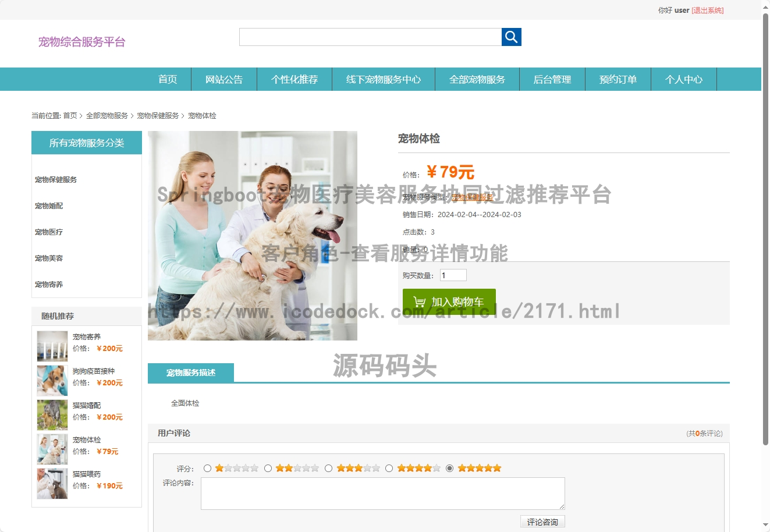Screen dimensions: 770x532
Task: Open the 预约订单 navigation item
Action: pos(618,79)
